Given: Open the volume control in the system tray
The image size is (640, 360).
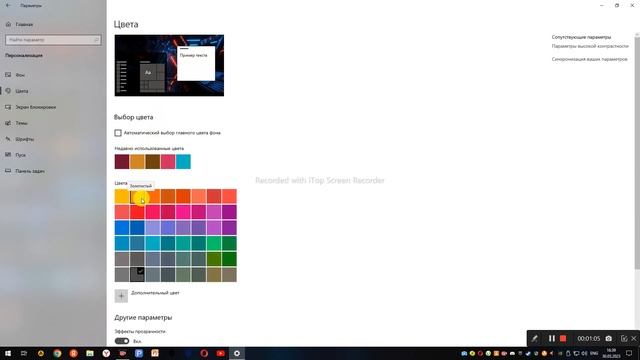Looking at the screenshot, I should coord(584,353).
